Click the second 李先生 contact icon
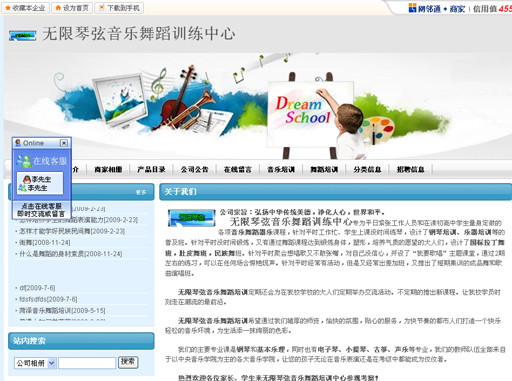This screenshot has height=381, width=512. tap(23, 188)
